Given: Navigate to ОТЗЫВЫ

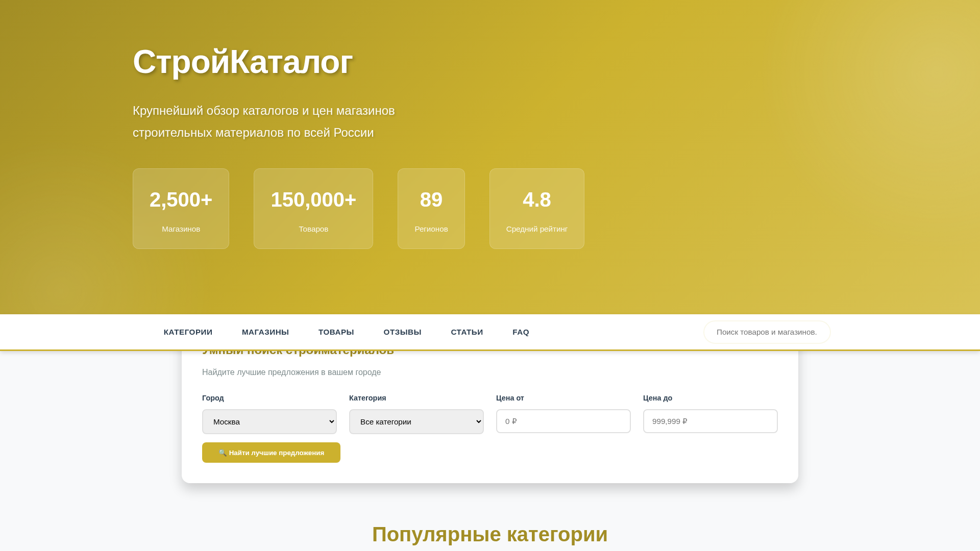Looking at the screenshot, I should 402,332.
